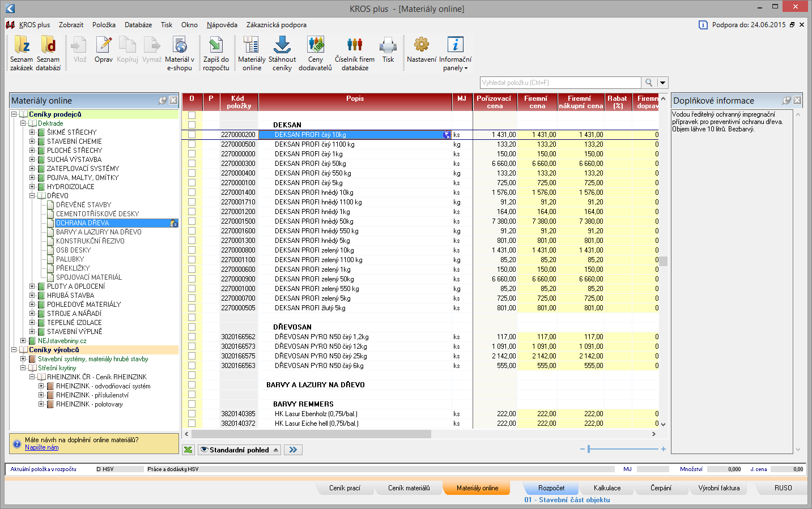Open Nastavení gear icon

click(x=422, y=49)
